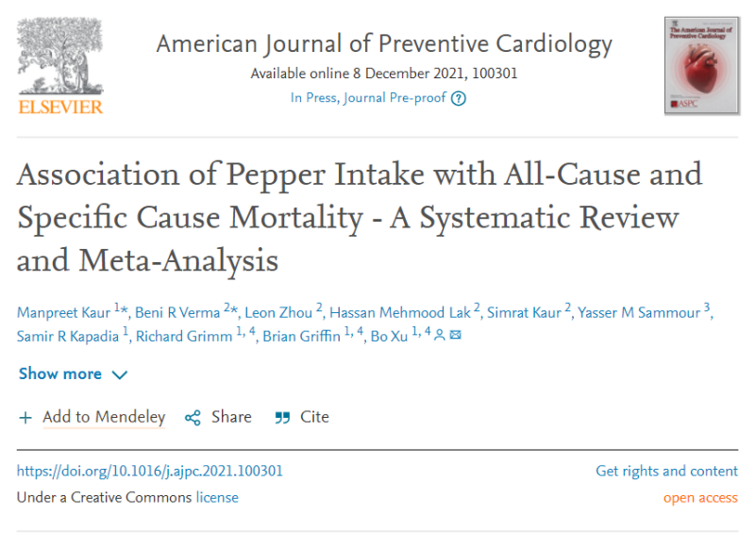Click the plus icon beside Add to Mendeley

[25, 418]
